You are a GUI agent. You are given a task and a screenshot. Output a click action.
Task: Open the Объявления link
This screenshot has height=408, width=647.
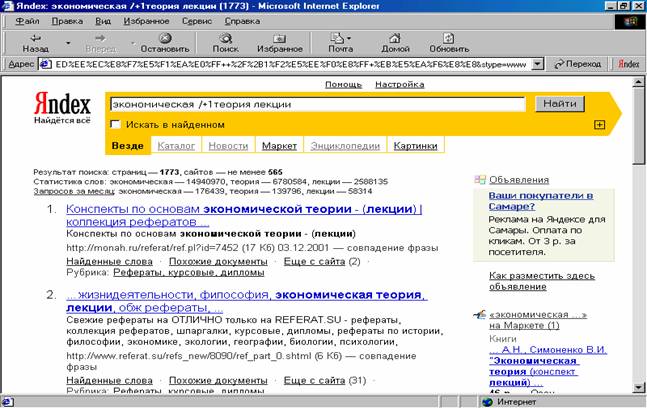click(519, 180)
